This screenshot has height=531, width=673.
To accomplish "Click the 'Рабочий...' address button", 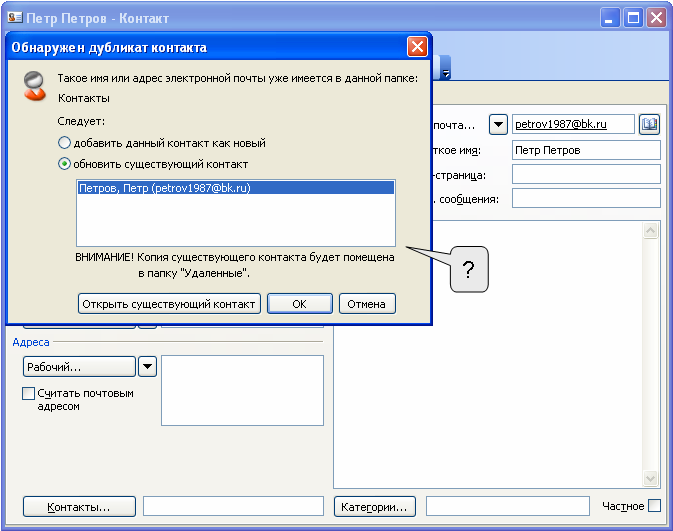I will [x=79, y=367].
